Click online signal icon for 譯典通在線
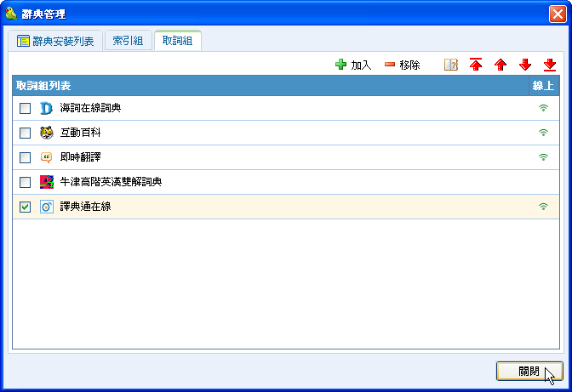 [x=544, y=207]
